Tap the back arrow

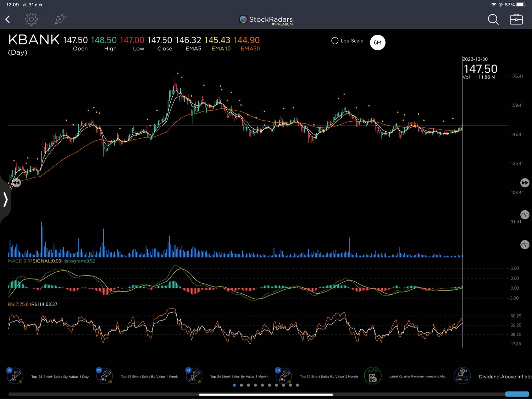click(8, 19)
